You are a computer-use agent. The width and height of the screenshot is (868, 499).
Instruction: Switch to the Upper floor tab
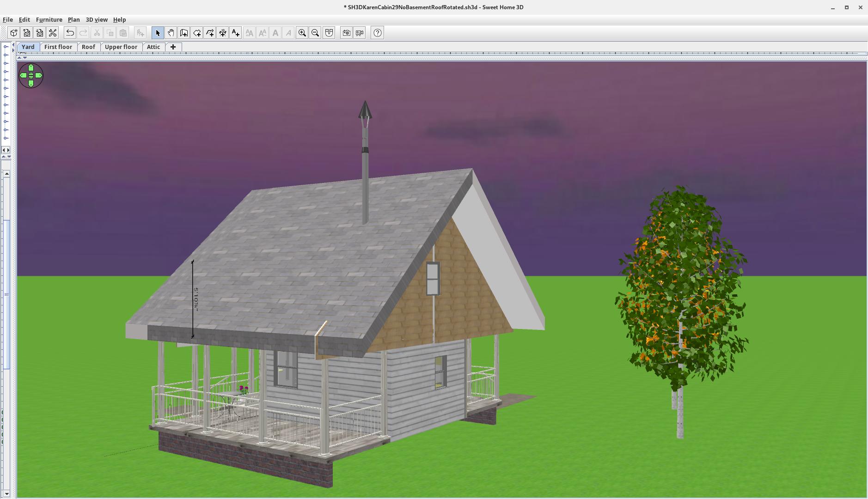(121, 47)
